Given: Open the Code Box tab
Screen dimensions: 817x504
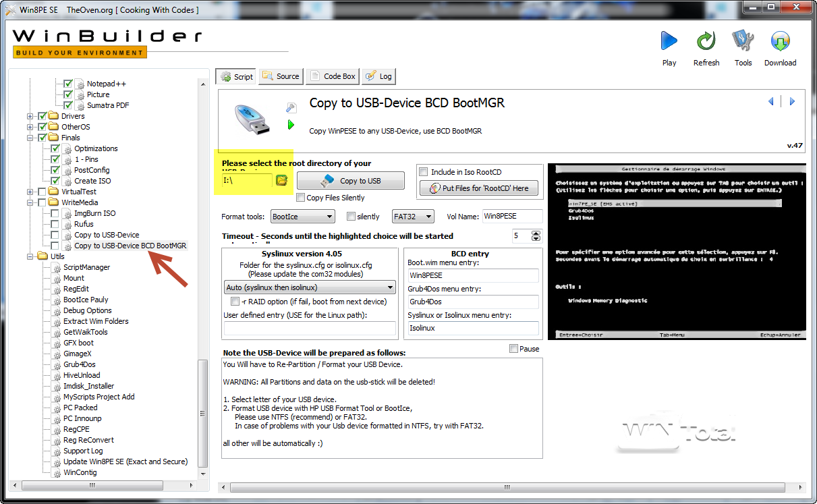Looking at the screenshot, I should click(333, 76).
